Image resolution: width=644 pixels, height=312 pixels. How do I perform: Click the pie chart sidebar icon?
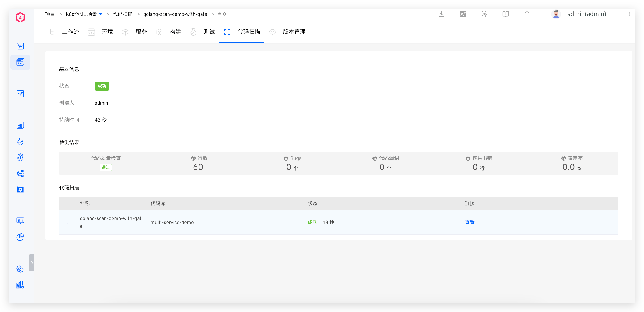click(x=20, y=237)
